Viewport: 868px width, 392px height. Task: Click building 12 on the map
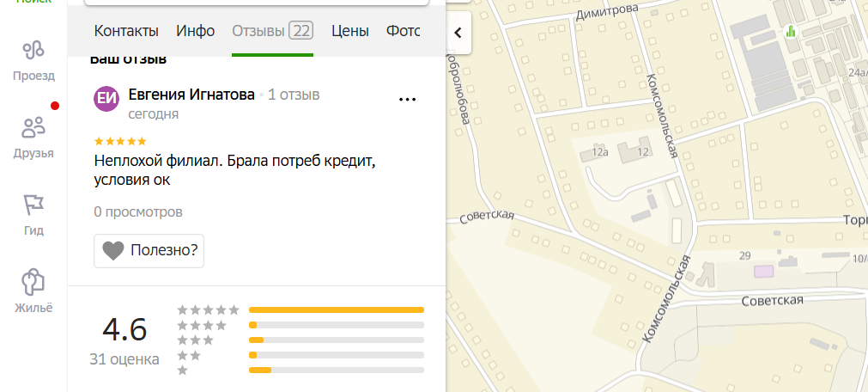pyautogui.click(x=635, y=150)
